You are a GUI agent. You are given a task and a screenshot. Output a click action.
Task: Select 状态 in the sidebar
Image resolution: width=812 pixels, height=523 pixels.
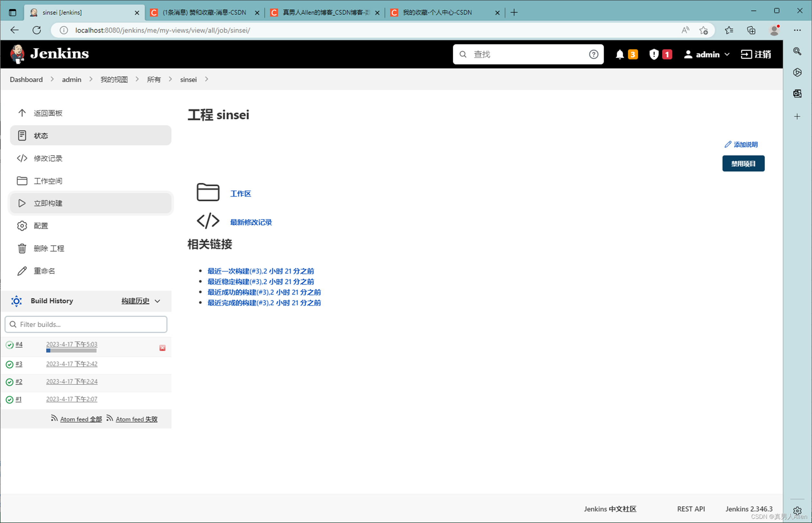41,135
